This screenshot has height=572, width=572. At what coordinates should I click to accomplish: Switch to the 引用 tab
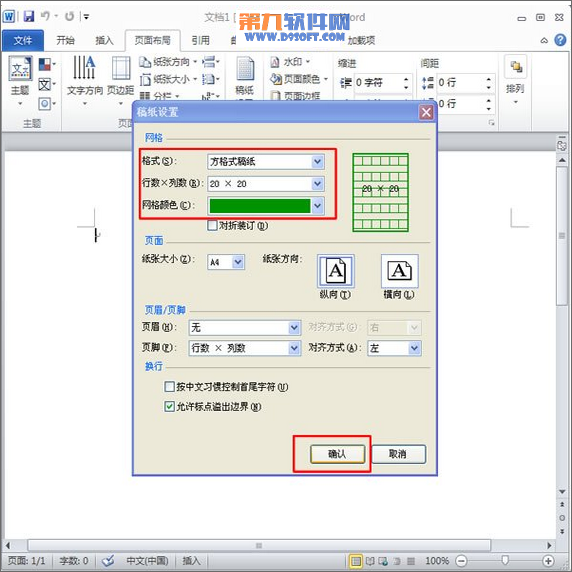click(x=201, y=40)
